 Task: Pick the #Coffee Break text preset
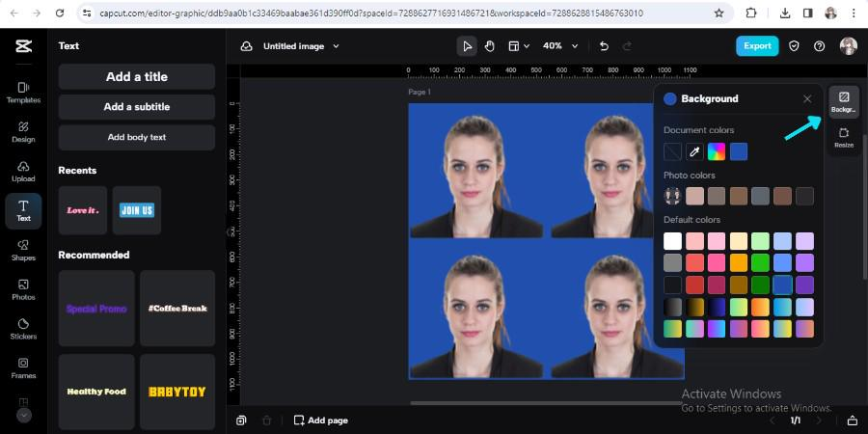click(x=177, y=309)
